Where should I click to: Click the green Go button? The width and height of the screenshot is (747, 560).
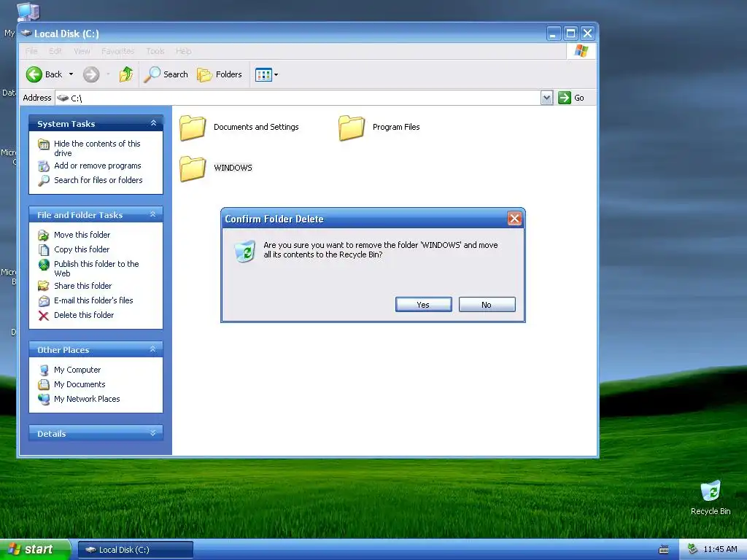point(571,98)
